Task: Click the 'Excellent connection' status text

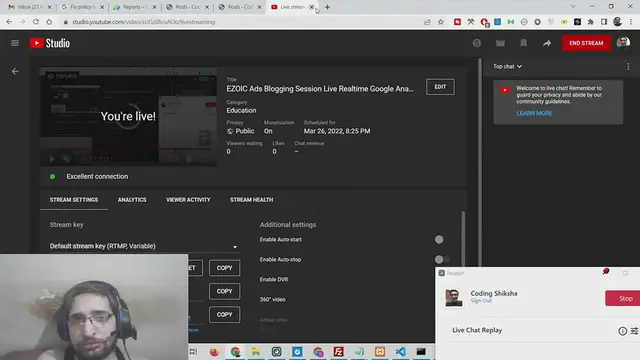Action: pyautogui.click(x=97, y=176)
